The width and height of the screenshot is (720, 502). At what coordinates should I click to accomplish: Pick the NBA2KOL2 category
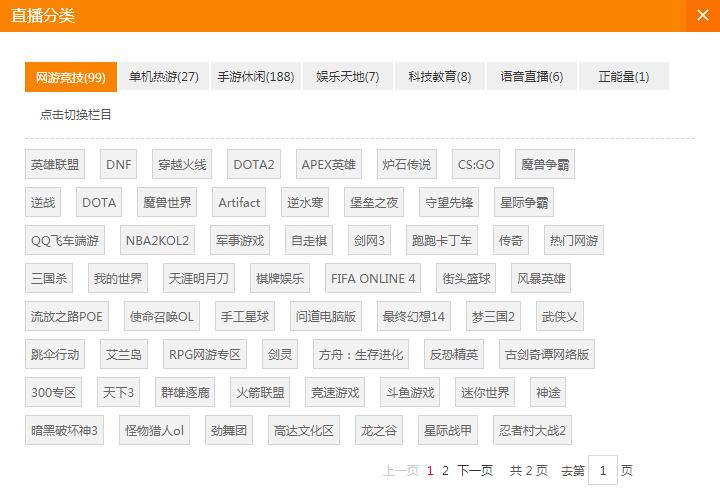(x=158, y=240)
